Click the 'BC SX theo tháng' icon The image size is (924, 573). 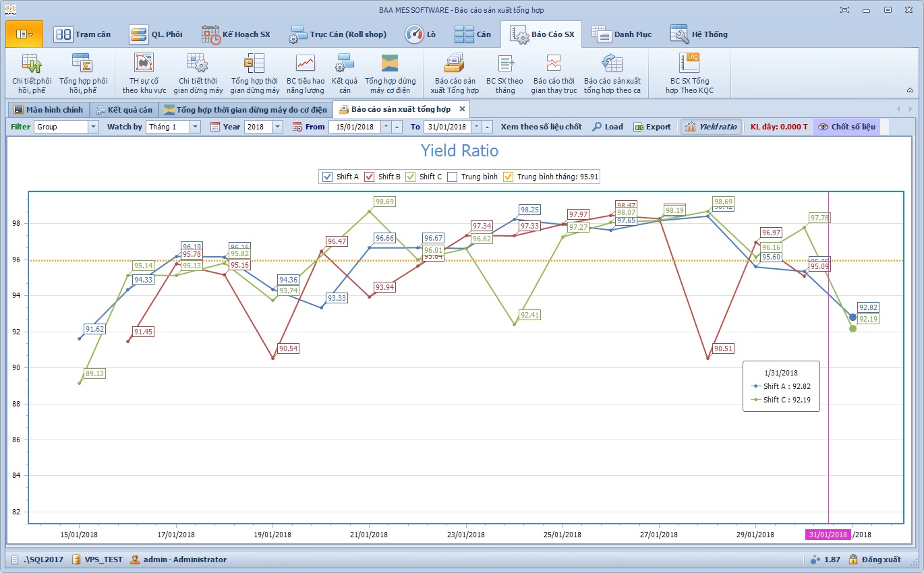(x=504, y=64)
